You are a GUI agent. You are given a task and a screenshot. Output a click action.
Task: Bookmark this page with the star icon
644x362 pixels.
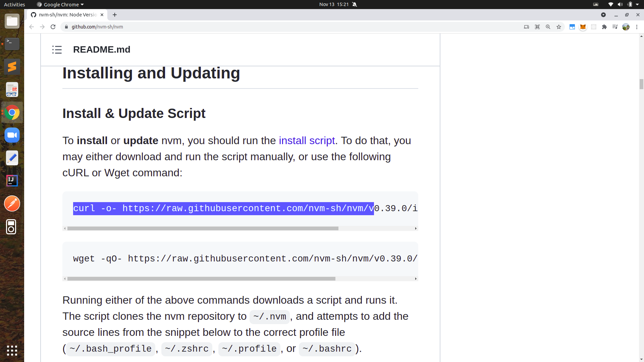559,27
